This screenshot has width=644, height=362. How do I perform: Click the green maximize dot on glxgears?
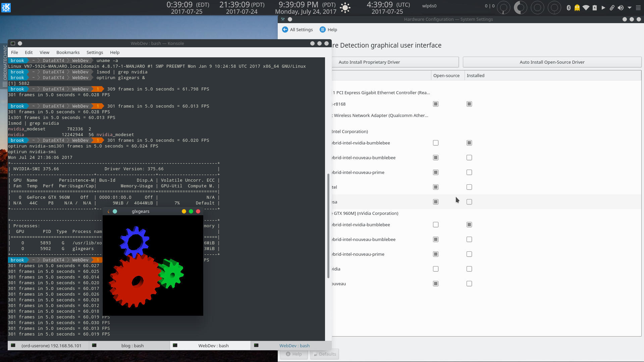tap(191, 211)
